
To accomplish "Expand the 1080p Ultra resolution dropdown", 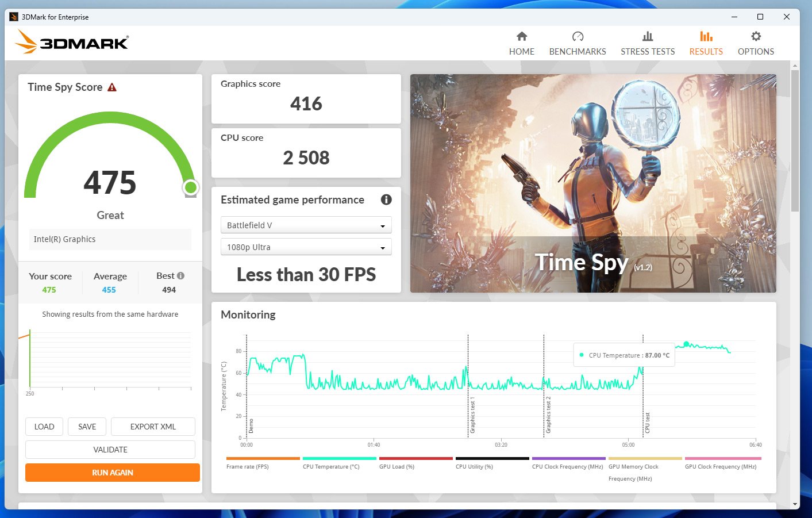I will tap(306, 247).
